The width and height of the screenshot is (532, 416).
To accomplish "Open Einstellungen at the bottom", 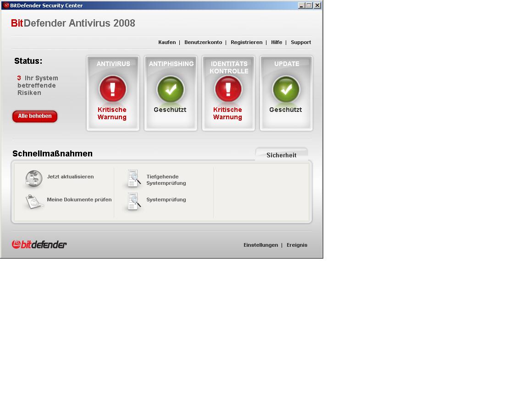I will click(x=260, y=245).
